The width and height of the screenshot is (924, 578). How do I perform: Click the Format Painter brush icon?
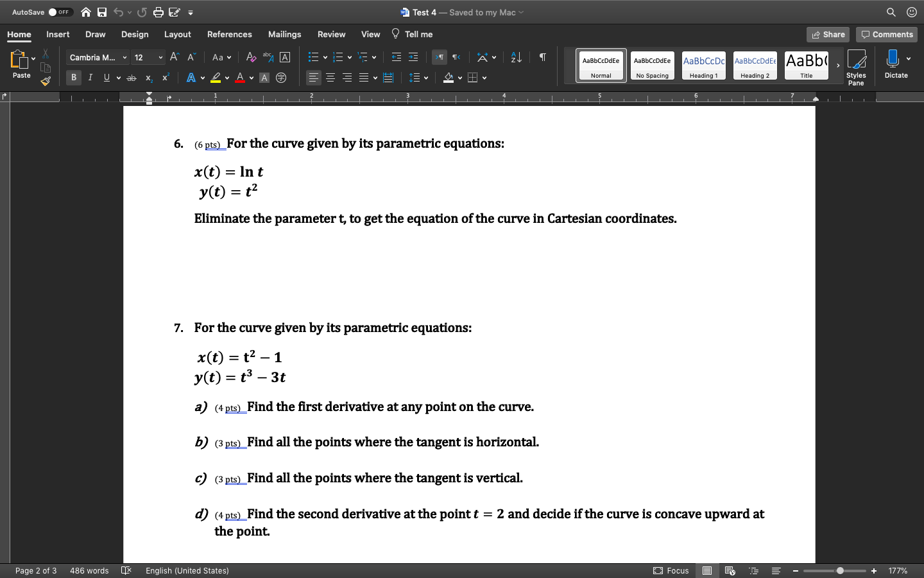pos(46,81)
